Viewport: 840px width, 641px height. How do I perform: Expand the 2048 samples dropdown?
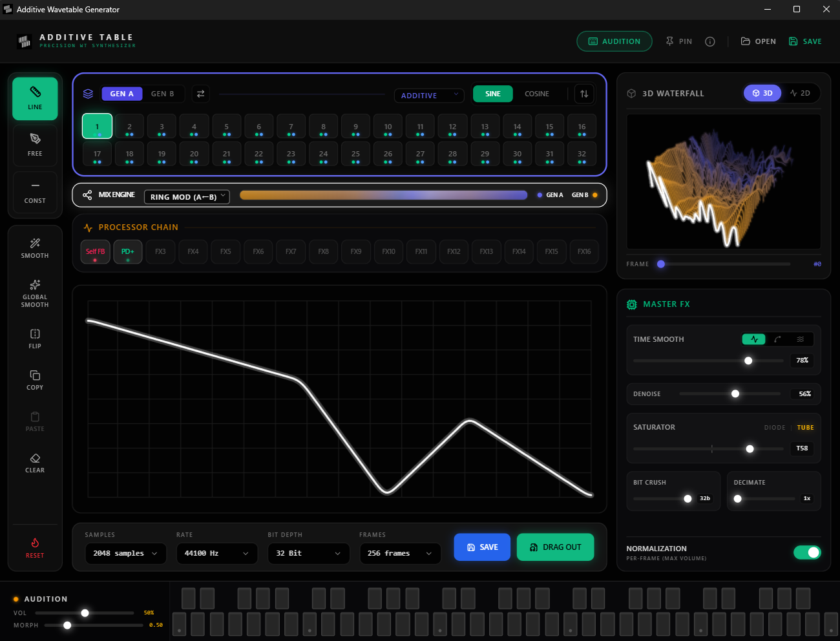click(126, 554)
